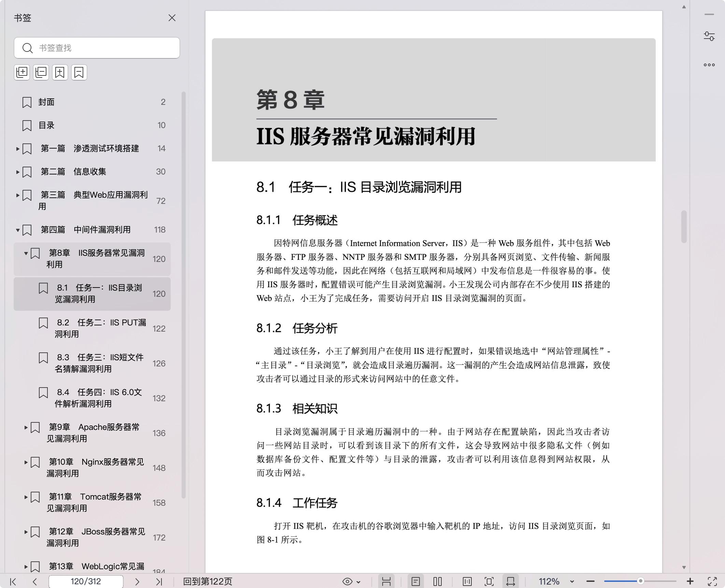Viewport: 725px width, 588px height.
Task: Click bookmark flag icon beside 目录
Action: [x=27, y=126]
